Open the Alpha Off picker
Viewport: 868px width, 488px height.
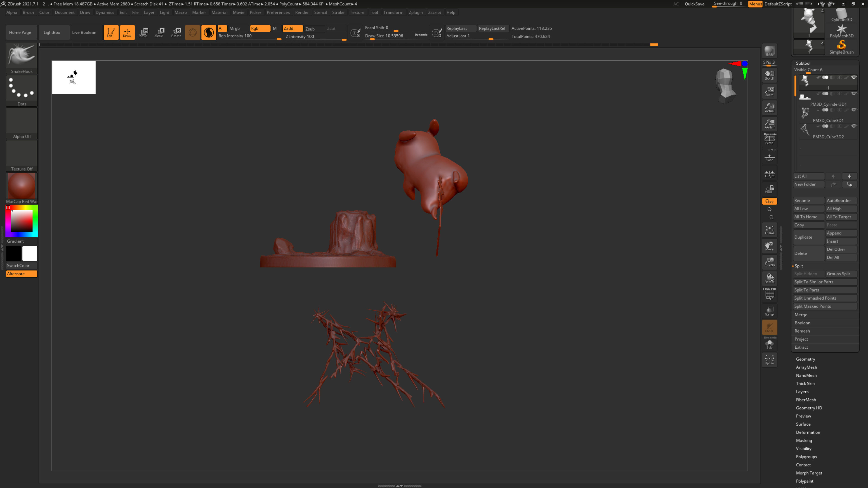tap(21, 123)
